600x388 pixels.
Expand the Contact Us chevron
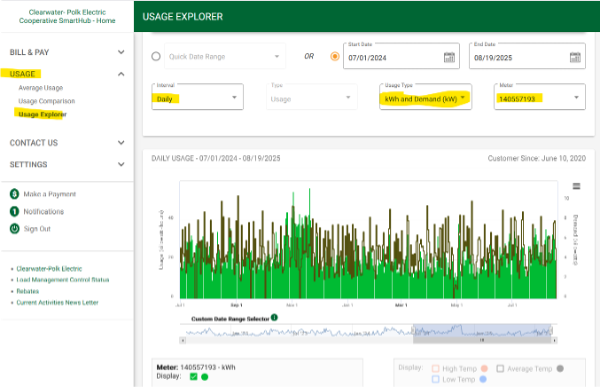pyautogui.click(x=121, y=143)
